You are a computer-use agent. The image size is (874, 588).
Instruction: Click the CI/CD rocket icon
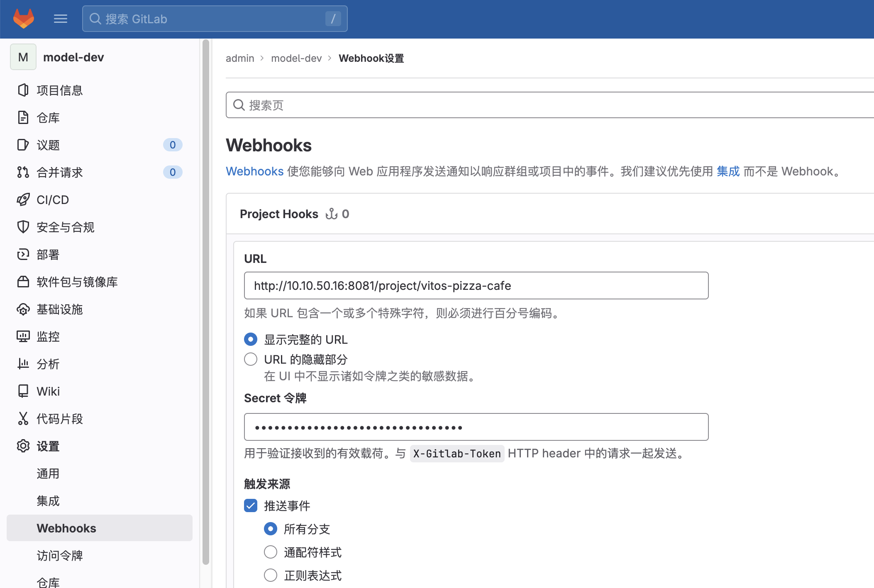(23, 199)
